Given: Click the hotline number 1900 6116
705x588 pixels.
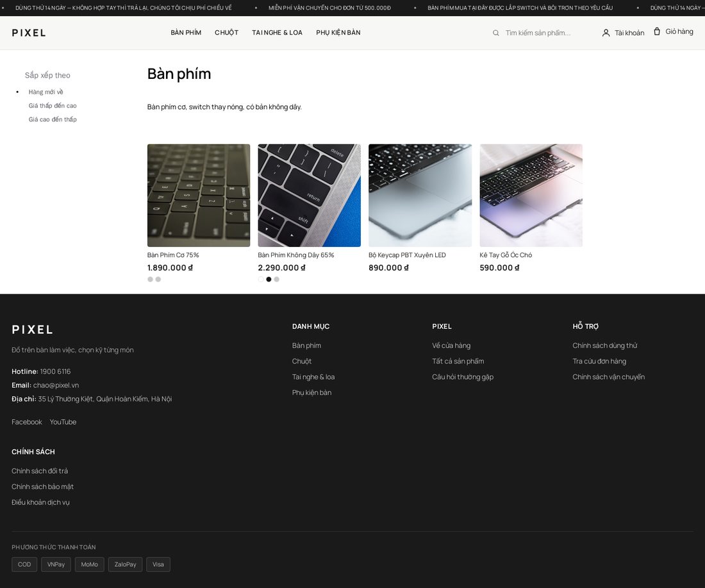Looking at the screenshot, I should [55, 372].
